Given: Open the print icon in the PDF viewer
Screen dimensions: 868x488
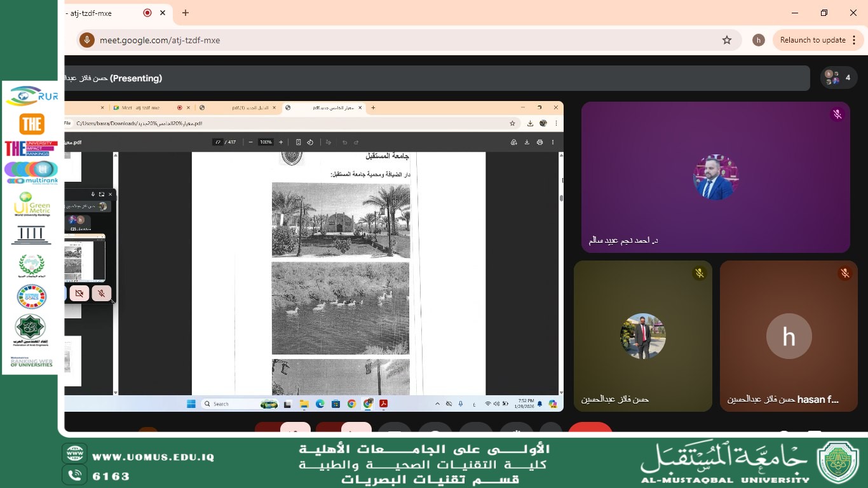Looking at the screenshot, I should coord(539,142).
